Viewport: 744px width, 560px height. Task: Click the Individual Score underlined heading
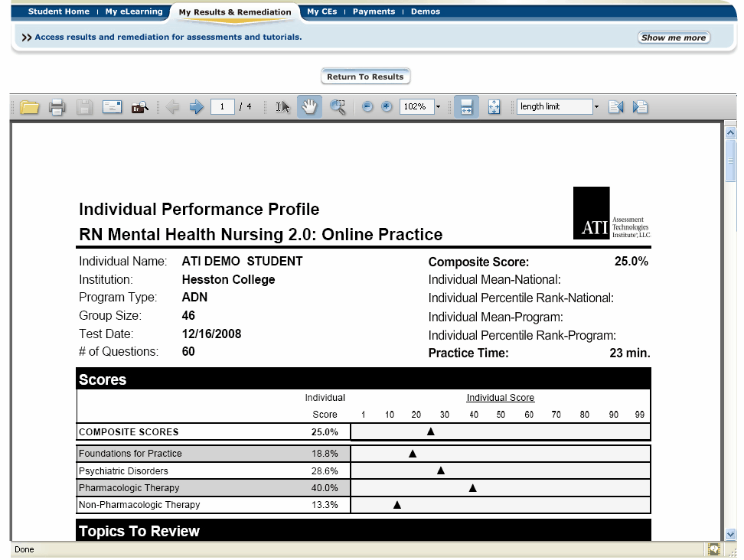(500, 398)
